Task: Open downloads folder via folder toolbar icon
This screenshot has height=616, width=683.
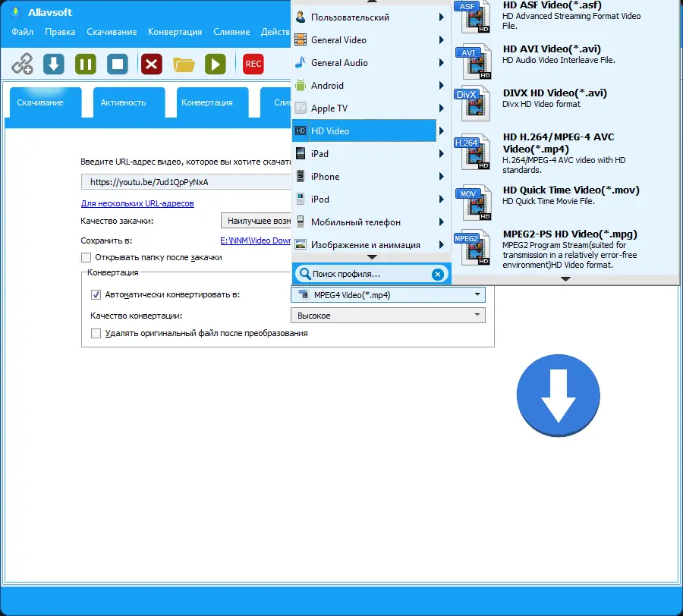Action: coord(183,64)
